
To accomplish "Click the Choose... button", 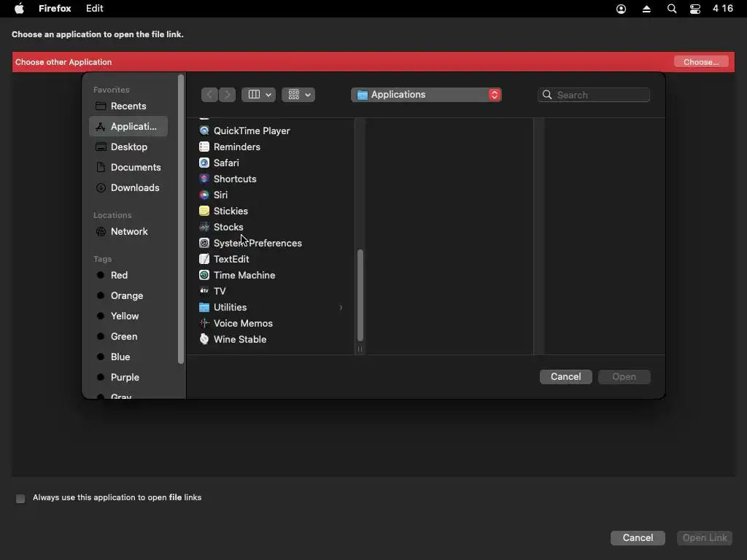I will [701, 62].
